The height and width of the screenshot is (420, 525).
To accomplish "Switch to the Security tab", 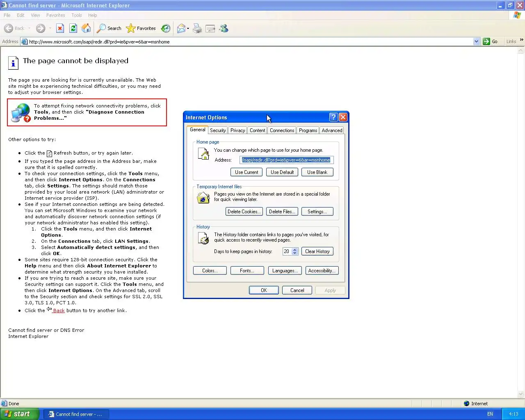I will pyautogui.click(x=218, y=130).
